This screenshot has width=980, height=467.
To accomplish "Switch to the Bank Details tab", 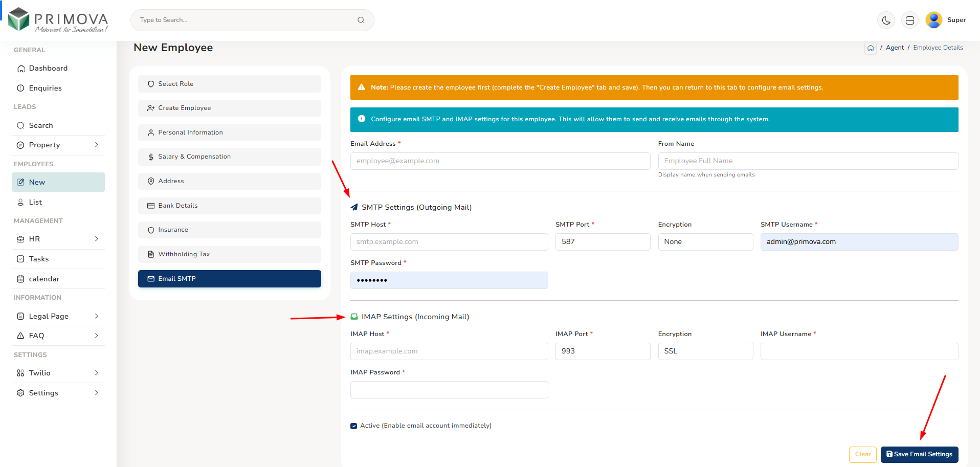I will [229, 206].
